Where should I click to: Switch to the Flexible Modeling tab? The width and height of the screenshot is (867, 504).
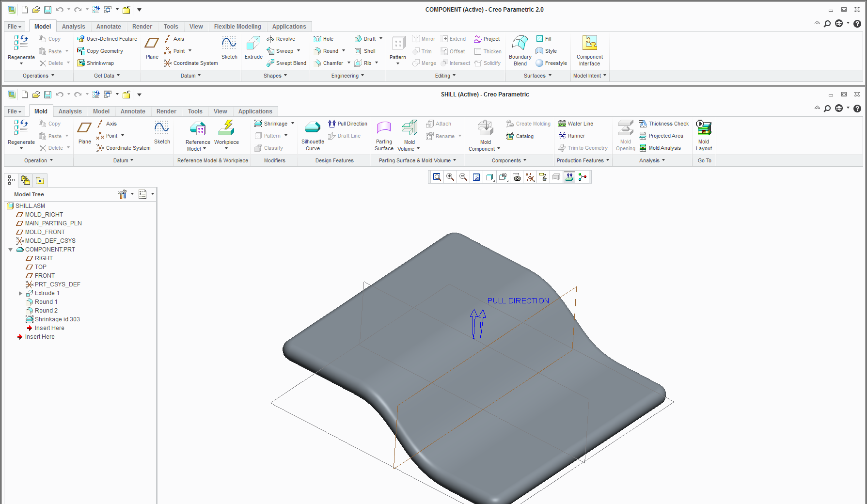click(x=237, y=27)
